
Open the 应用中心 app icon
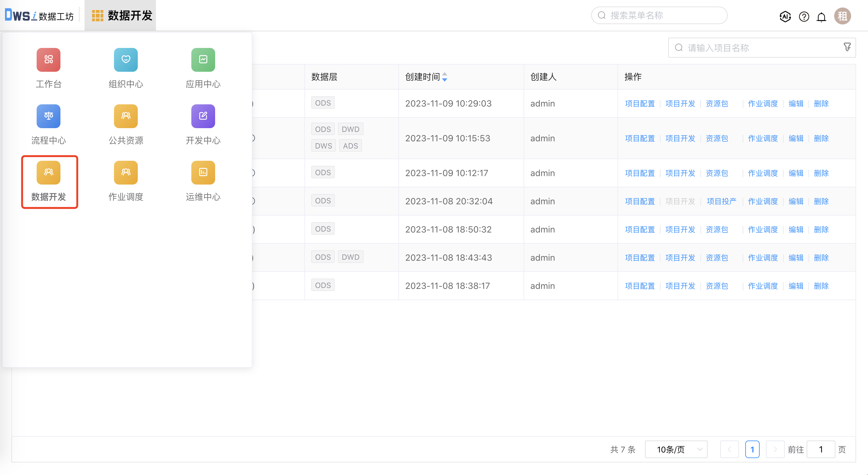[203, 60]
